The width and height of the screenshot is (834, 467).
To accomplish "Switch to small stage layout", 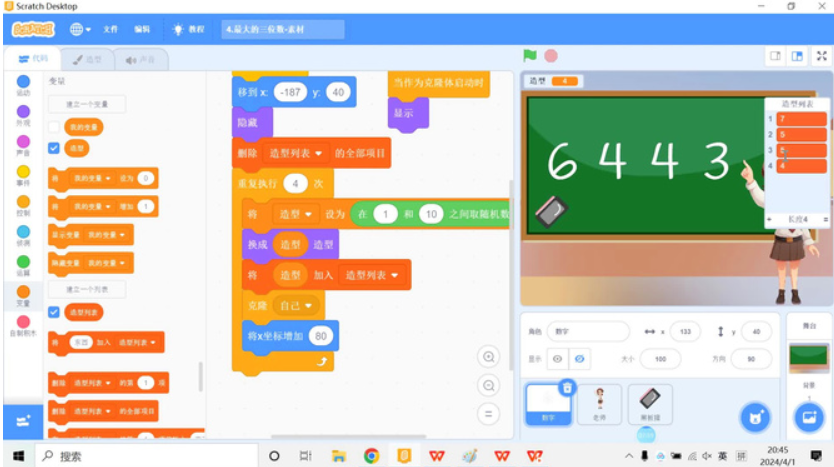I will tap(775, 56).
